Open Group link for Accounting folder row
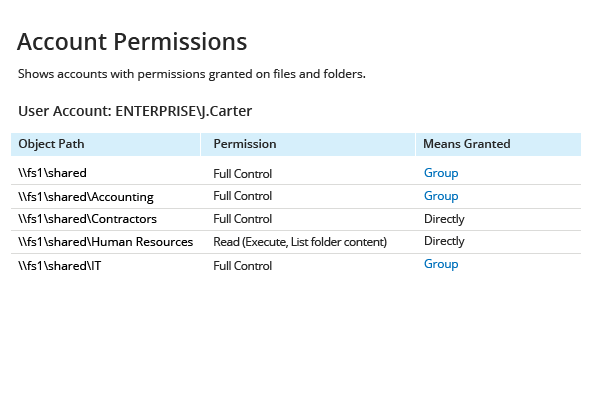Screen dimensions: 590x395 [x=441, y=196]
